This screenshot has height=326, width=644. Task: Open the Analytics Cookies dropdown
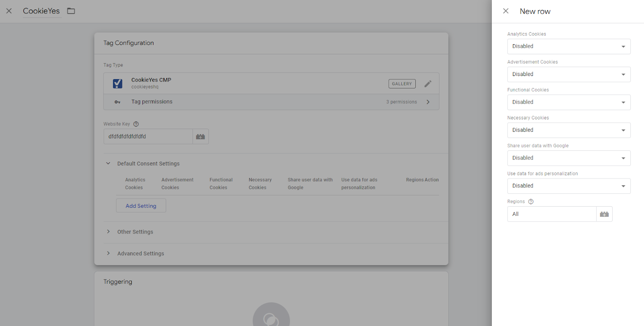[569, 46]
